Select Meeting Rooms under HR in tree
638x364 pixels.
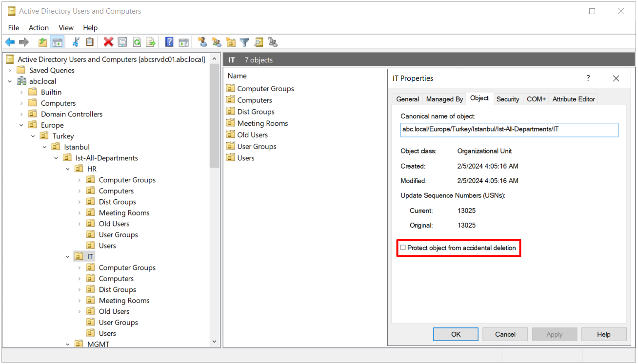tap(124, 213)
